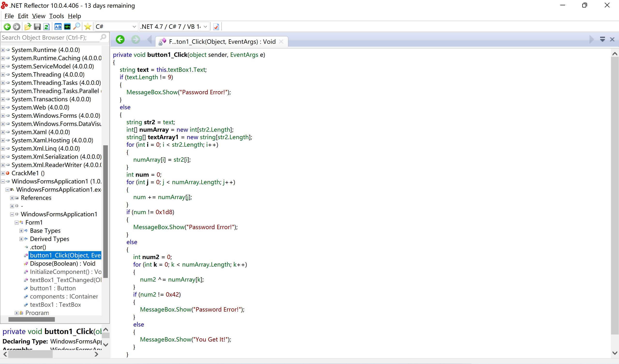Click the 0x42 constant in code
Viewport: 619px width, 364px height.
(172, 294)
